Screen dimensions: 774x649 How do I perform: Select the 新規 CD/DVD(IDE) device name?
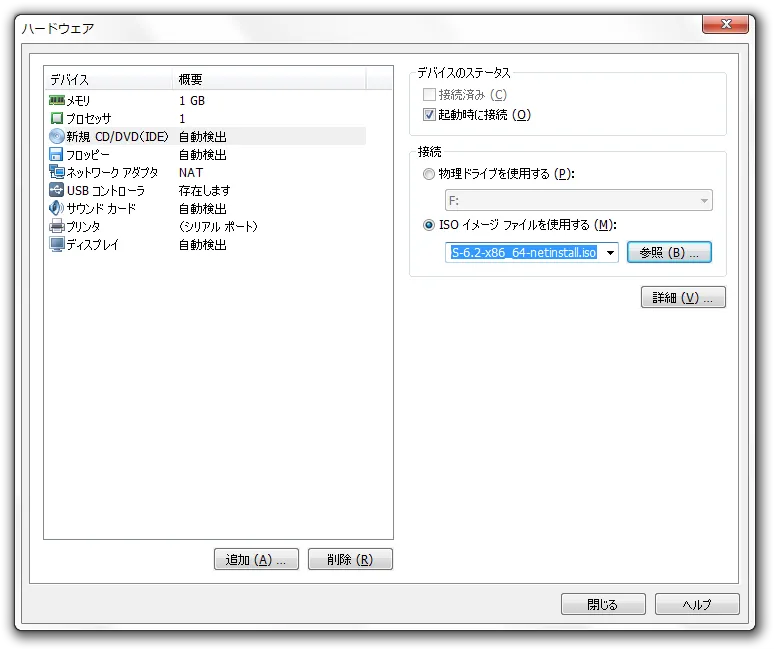click(117, 136)
